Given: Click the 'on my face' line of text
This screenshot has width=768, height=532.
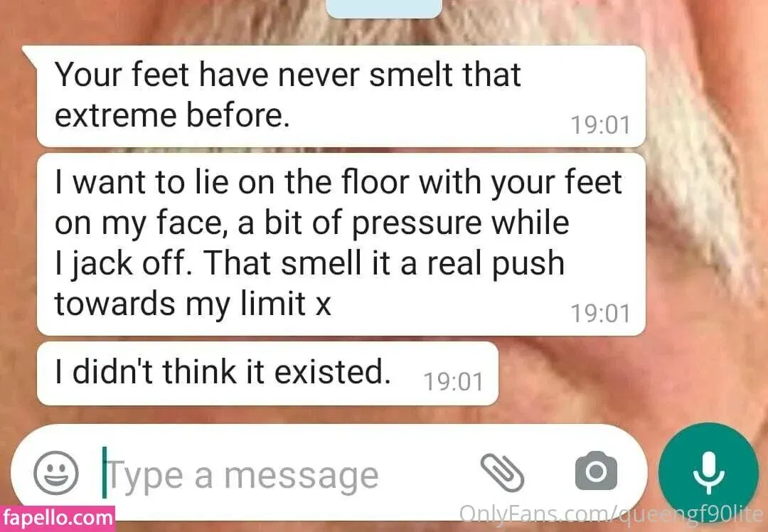Looking at the screenshot, I should click(x=311, y=223).
